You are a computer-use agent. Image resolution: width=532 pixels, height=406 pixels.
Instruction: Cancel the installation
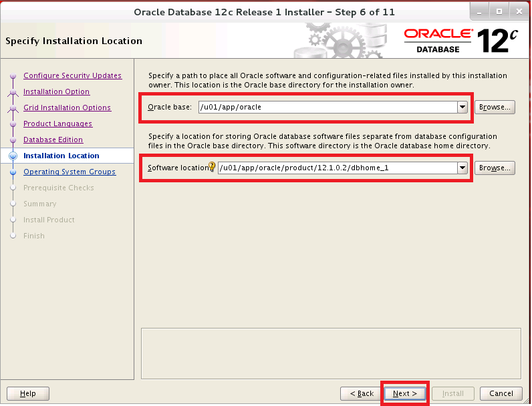(501, 393)
